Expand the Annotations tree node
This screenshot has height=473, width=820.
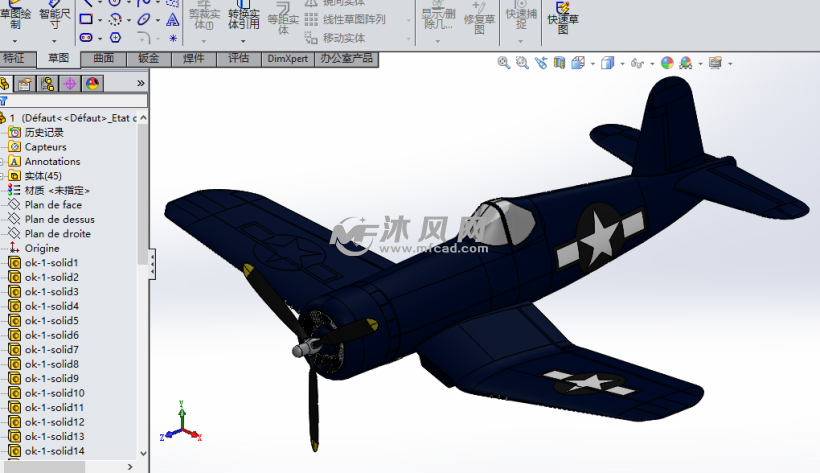click(x=4, y=161)
